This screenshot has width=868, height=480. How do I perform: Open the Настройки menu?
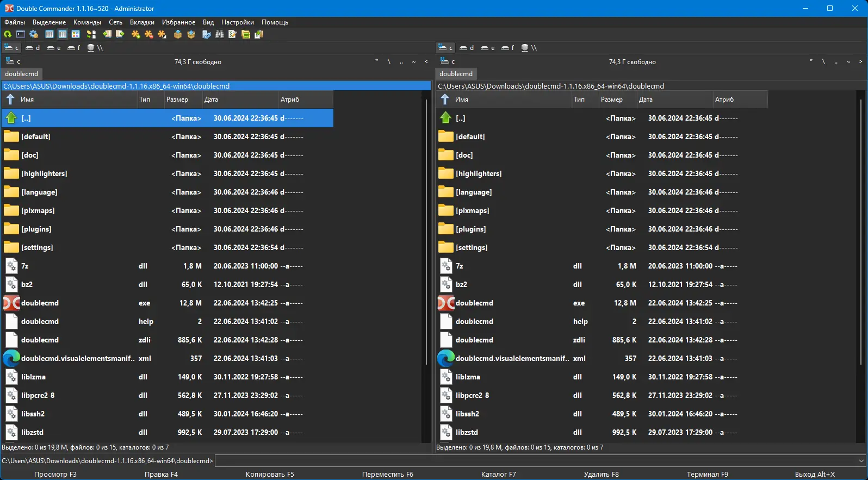click(x=238, y=22)
